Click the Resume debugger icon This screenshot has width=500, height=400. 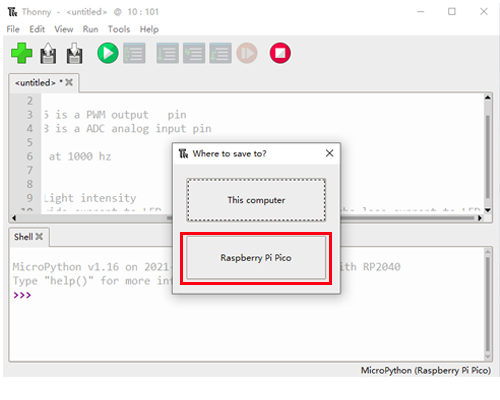click(247, 53)
